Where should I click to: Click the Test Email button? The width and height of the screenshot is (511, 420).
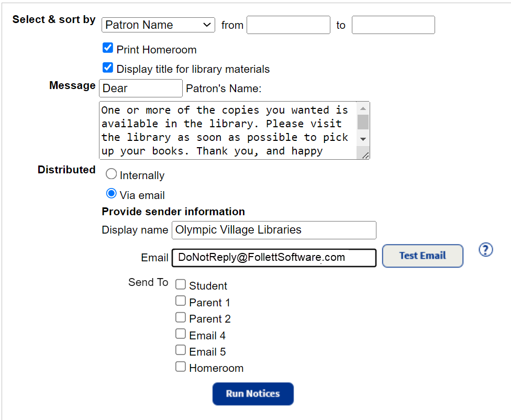(423, 256)
